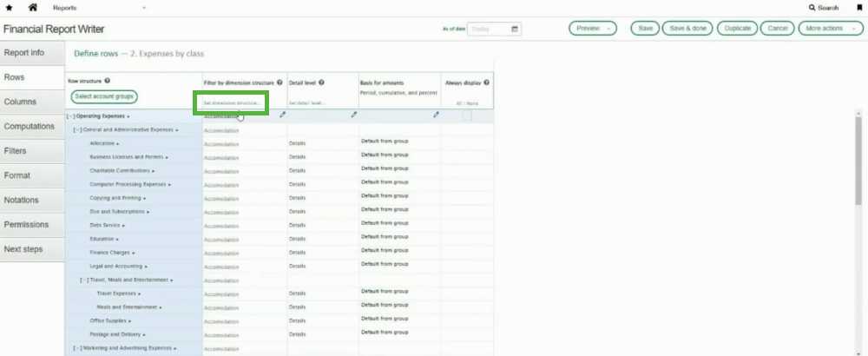Click Select account groups button

click(104, 96)
